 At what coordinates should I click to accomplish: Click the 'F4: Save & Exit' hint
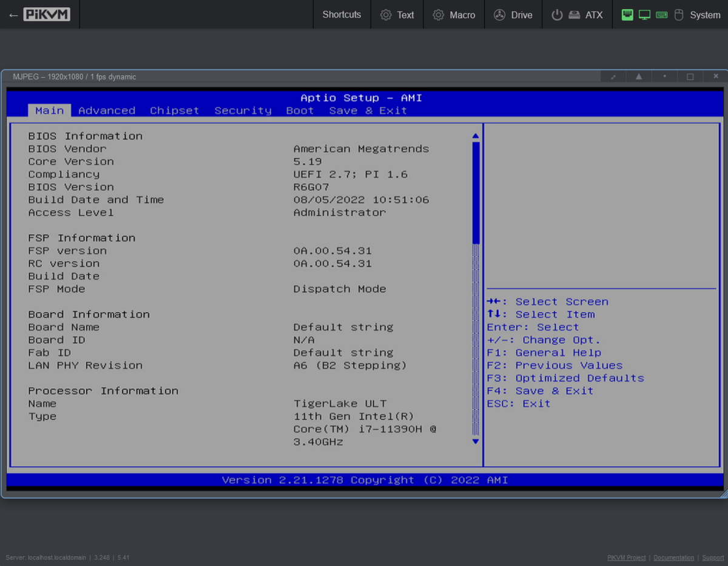coord(540,391)
